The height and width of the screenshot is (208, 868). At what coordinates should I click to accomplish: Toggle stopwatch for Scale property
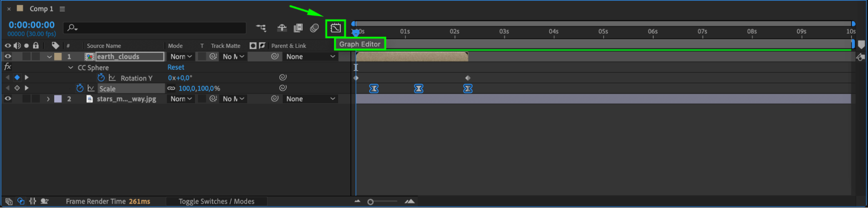[80, 88]
